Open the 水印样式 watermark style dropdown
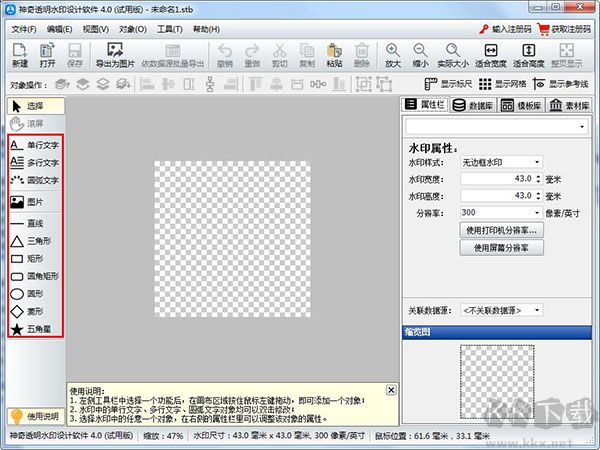 point(500,162)
